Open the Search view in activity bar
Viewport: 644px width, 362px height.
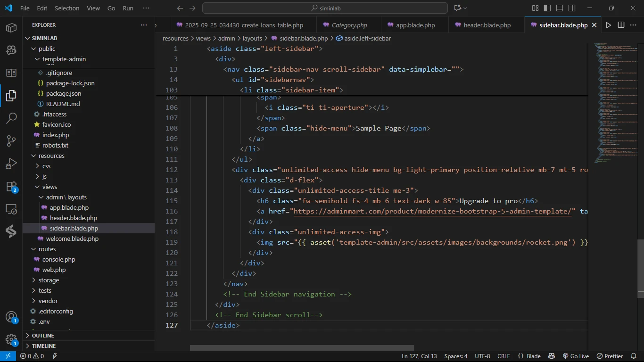tap(11, 118)
